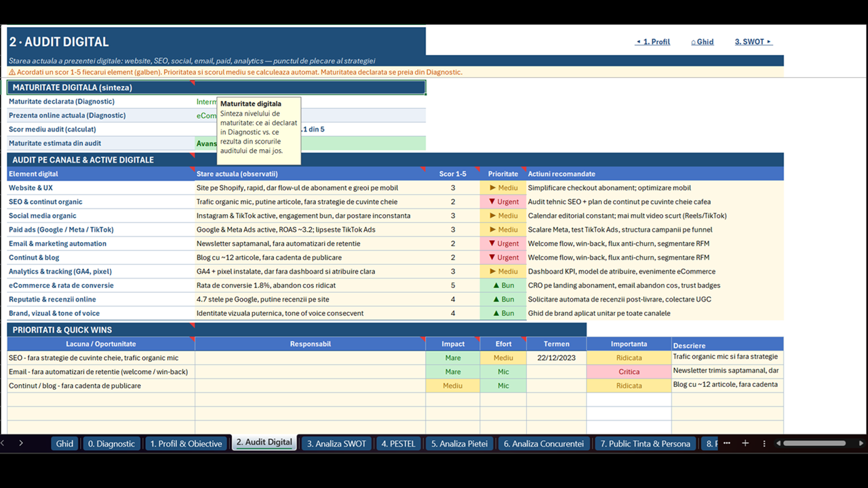
Task: Open the 0. Diagnostic sheet tab
Action: click(112, 444)
